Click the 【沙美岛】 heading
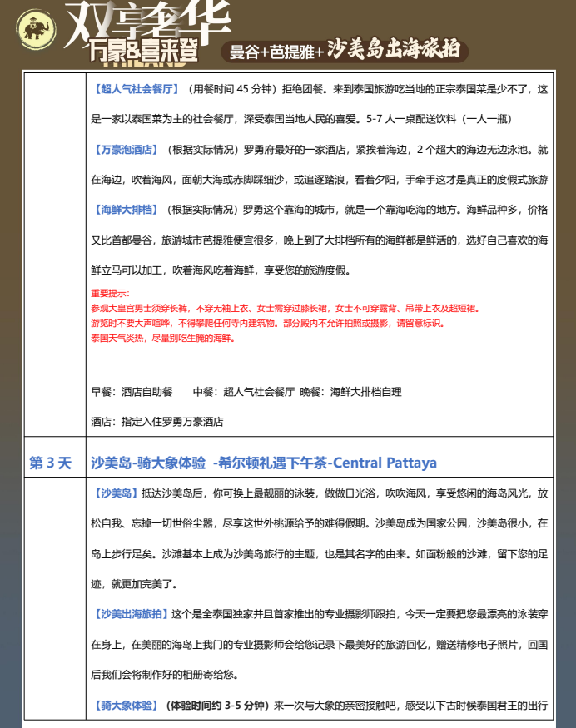This screenshot has height=728, width=576. pyautogui.click(x=117, y=493)
